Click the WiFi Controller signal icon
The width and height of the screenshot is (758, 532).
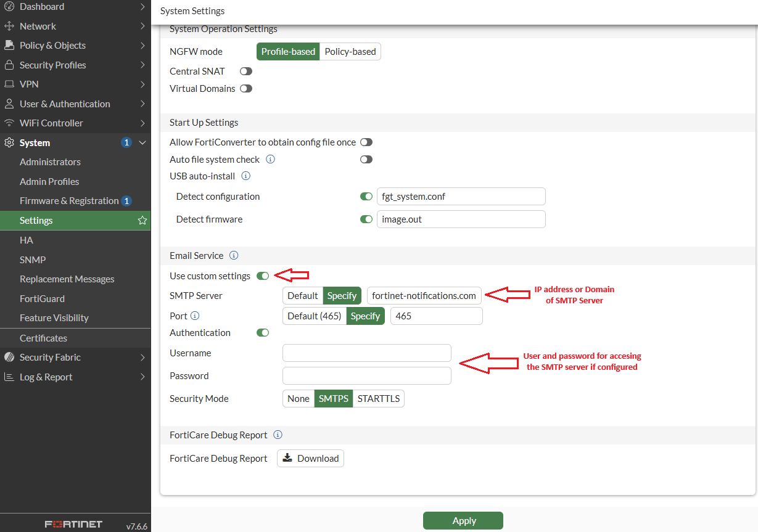click(9, 123)
